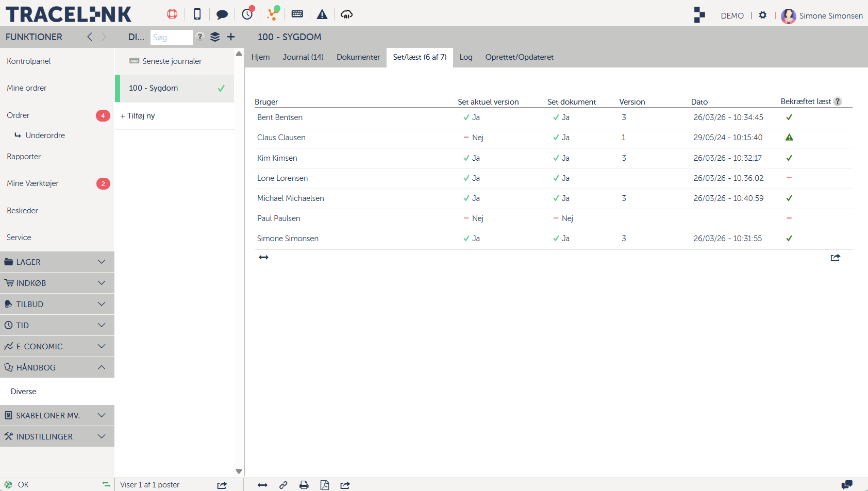
Task: Toggle the green checkmark on 100 - Sygdom
Action: click(221, 89)
